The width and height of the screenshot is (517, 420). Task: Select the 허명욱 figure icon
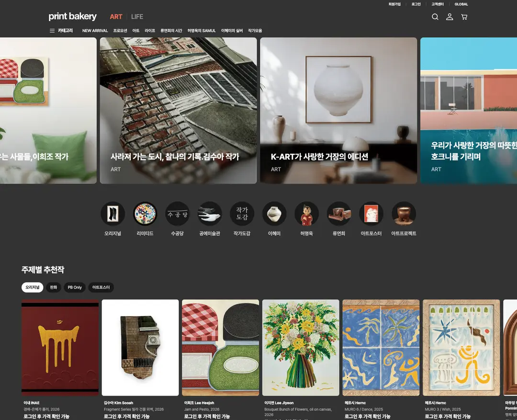307,214
